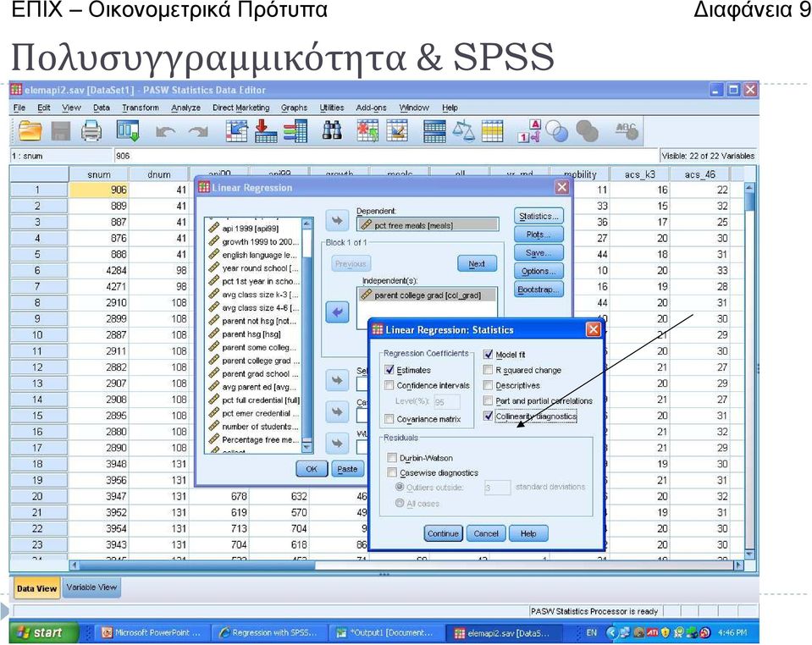Click the Print toolbar icon
Screen dimensions: 812x645
click(x=91, y=131)
